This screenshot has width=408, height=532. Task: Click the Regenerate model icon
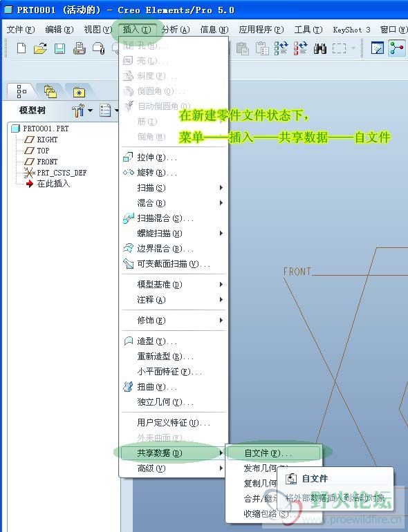tap(281, 48)
